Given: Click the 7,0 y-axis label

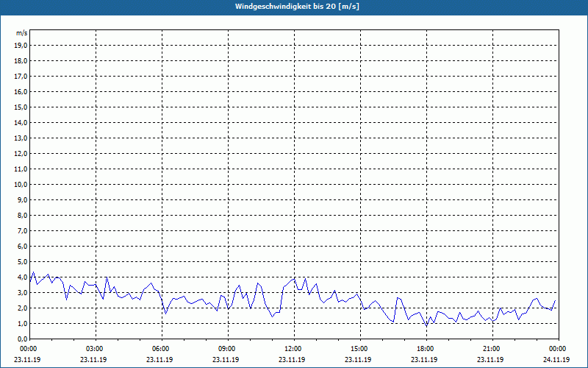Looking at the screenshot, I should [22, 230].
